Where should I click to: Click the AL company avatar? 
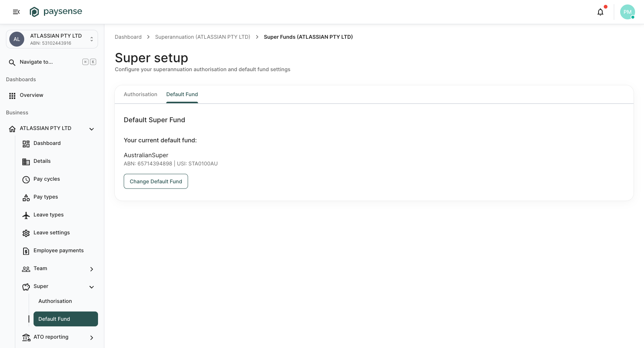pyautogui.click(x=17, y=39)
